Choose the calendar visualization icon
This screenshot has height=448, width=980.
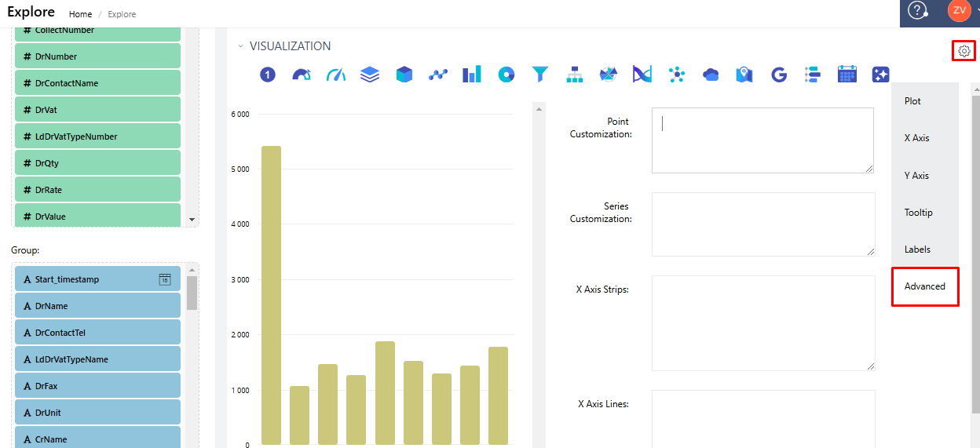(x=847, y=75)
